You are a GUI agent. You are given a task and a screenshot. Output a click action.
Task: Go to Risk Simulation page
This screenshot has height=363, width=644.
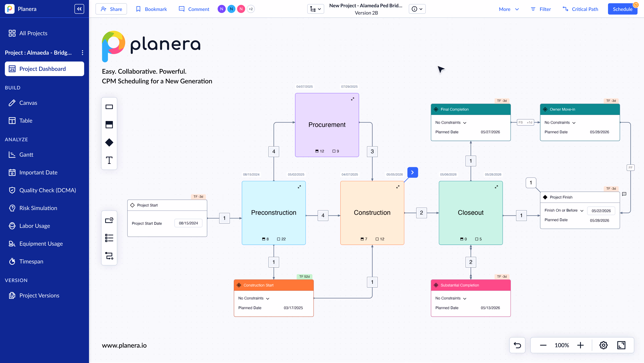38,208
